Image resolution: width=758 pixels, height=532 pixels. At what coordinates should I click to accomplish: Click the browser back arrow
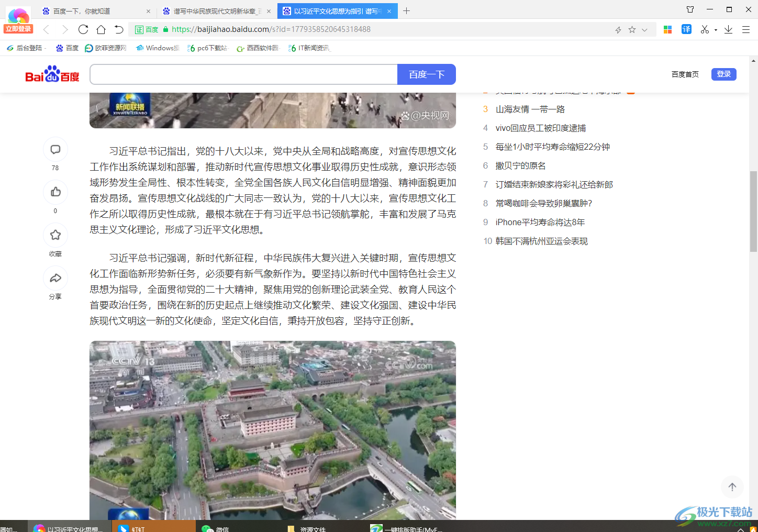pyautogui.click(x=47, y=29)
